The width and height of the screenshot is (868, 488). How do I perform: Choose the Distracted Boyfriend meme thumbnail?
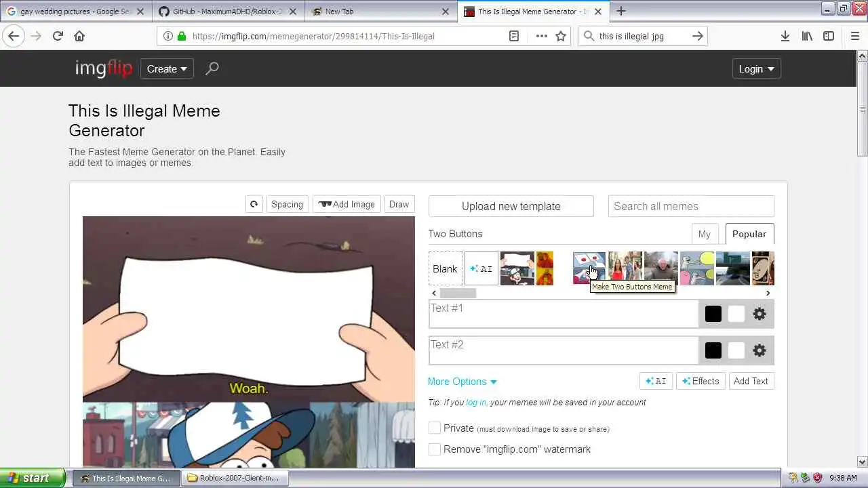[625, 268]
